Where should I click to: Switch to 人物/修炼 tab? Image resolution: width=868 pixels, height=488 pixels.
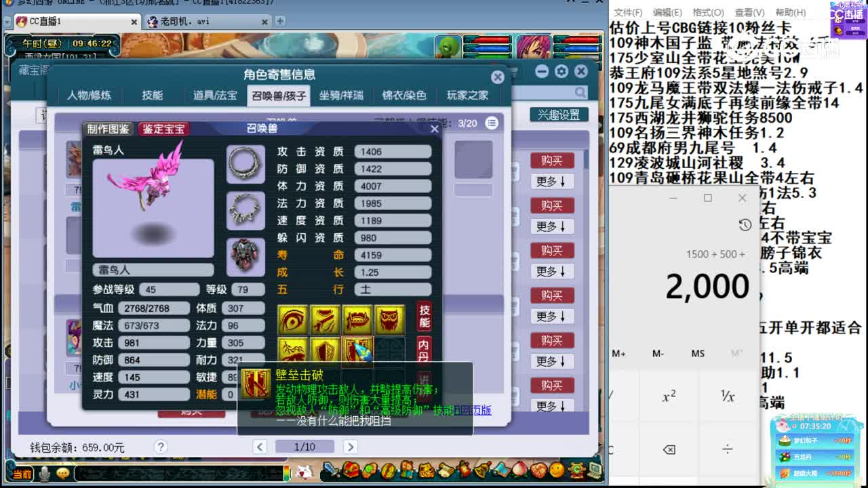(89, 96)
